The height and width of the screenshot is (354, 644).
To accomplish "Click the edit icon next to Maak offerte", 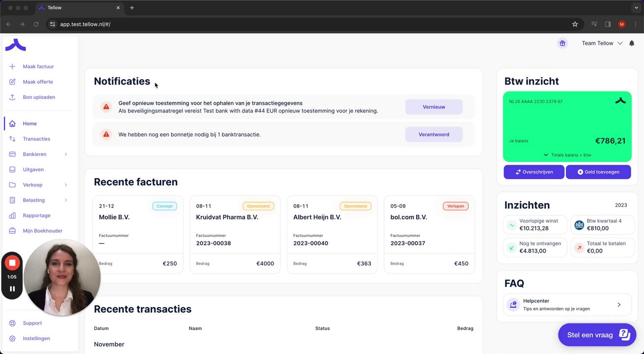I will pos(12,82).
